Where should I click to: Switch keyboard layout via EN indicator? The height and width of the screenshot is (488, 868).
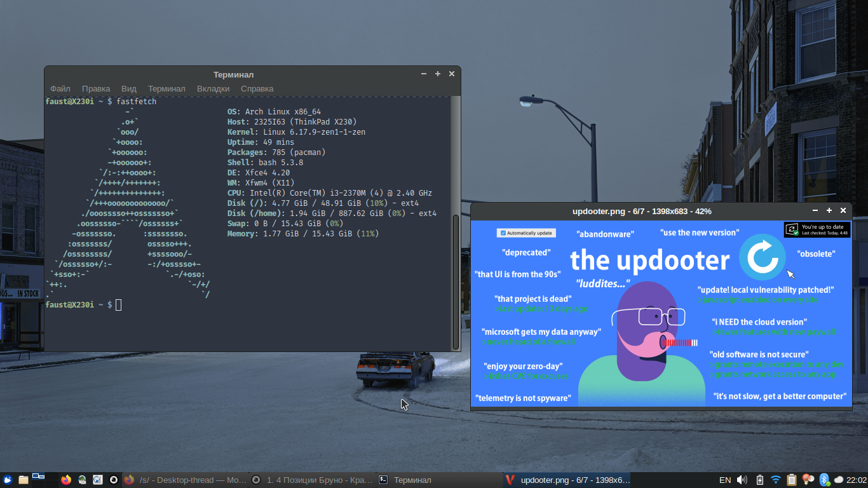click(x=724, y=480)
